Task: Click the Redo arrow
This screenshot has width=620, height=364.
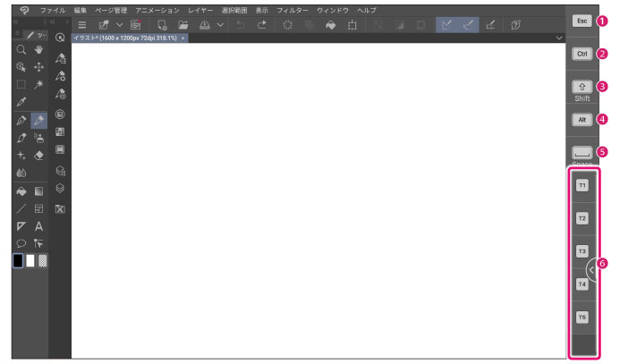Action: click(262, 25)
